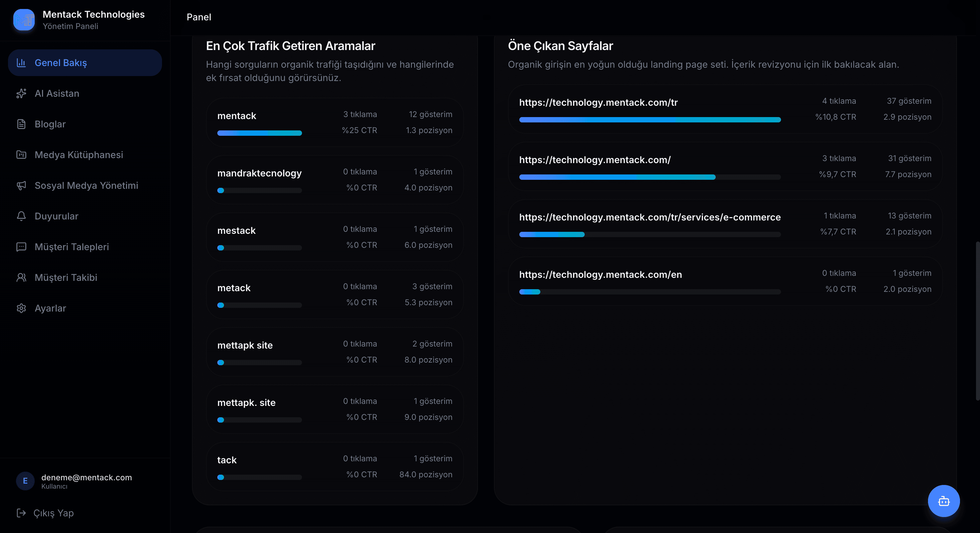Screen dimensions: 980x533
Task: Click the Genel Bakış bar chart icon
Action: click(x=21, y=63)
